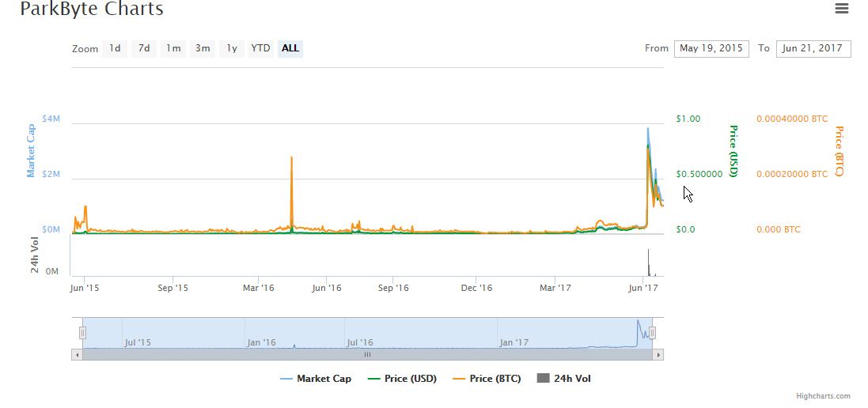Select the 3m zoom range
This screenshot has width=868, height=408.
coord(203,49)
